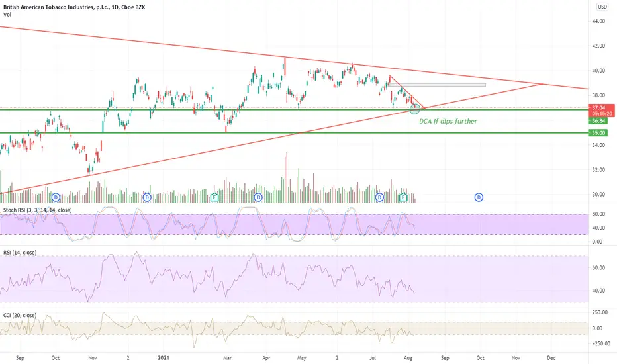Click the Apr label on time axis
Viewport: 617px width, 364px height.
[266, 358]
